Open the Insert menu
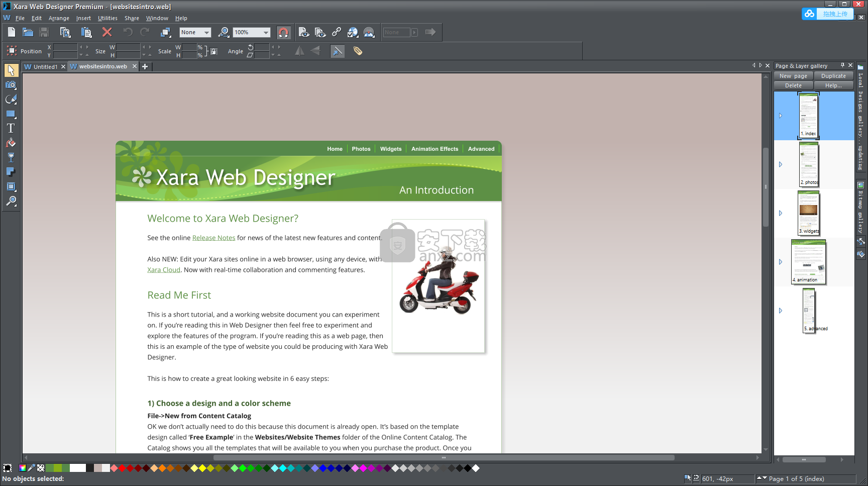 point(83,18)
